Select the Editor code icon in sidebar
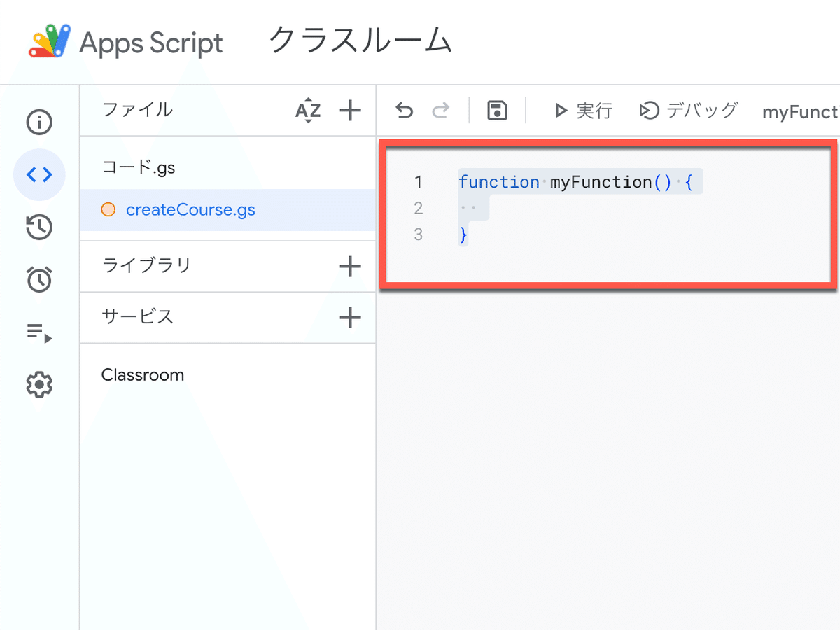 pyautogui.click(x=39, y=175)
